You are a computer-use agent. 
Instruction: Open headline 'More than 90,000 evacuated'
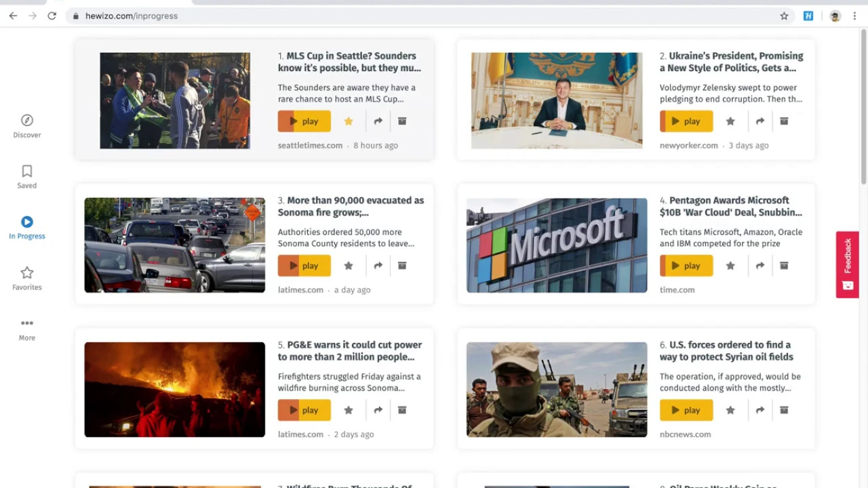click(x=351, y=206)
